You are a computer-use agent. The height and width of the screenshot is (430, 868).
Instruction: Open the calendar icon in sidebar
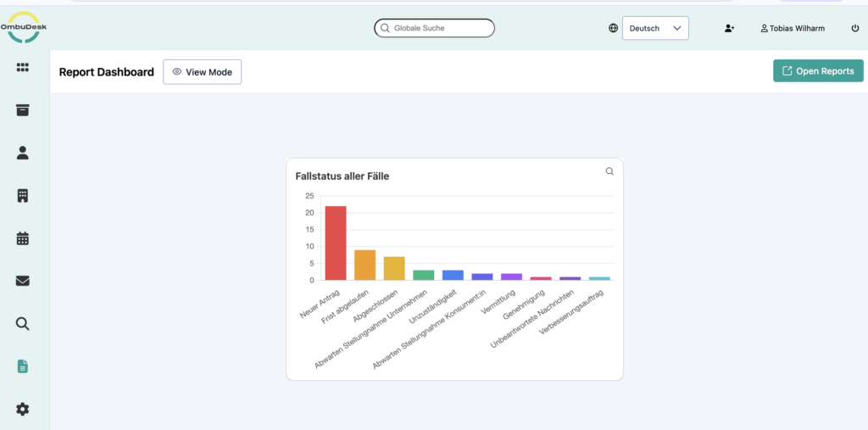coord(23,238)
